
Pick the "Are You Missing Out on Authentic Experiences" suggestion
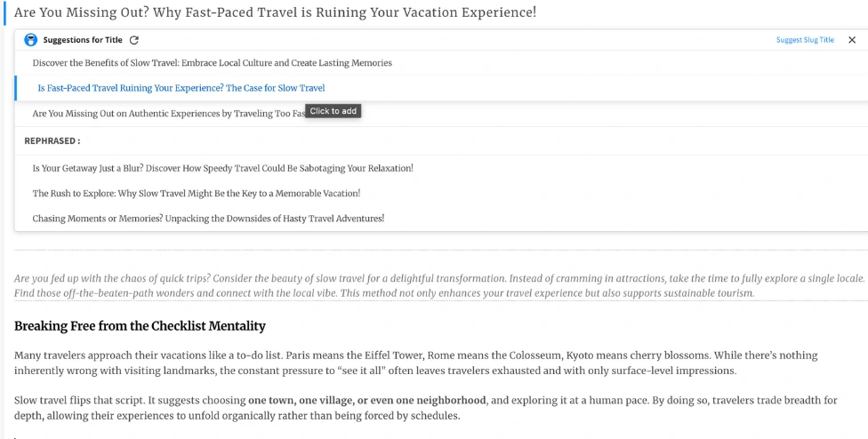click(169, 114)
